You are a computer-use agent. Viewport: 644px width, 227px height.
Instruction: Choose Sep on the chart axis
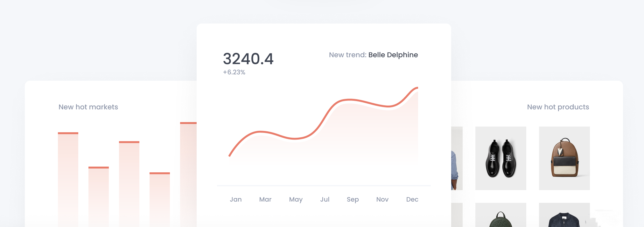pyautogui.click(x=353, y=199)
